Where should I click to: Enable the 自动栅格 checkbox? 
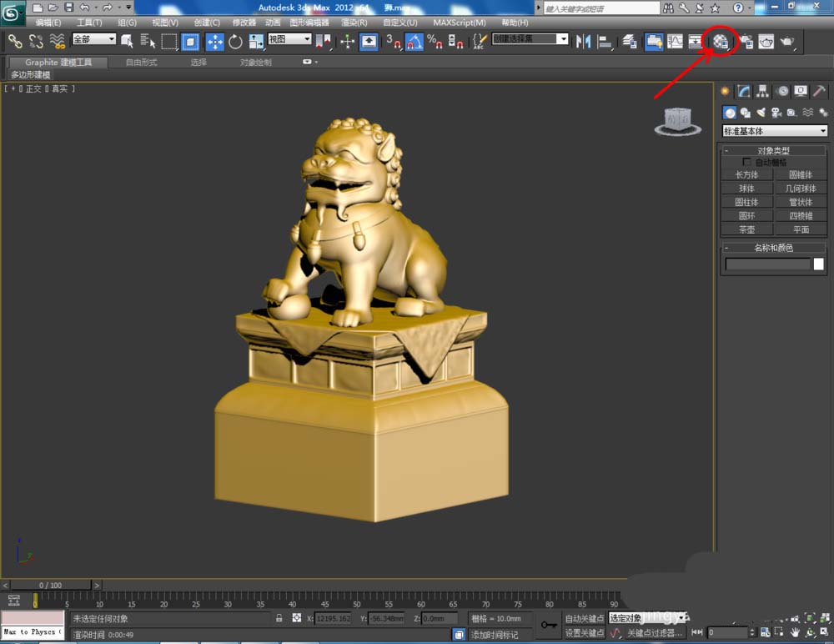pyautogui.click(x=746, y=162)
